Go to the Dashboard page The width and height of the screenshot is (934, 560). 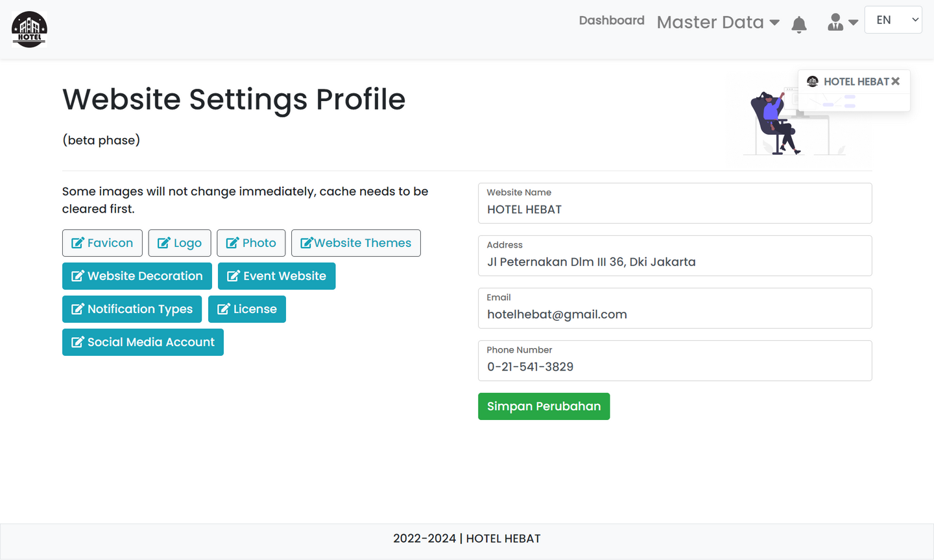click(611, 21)
